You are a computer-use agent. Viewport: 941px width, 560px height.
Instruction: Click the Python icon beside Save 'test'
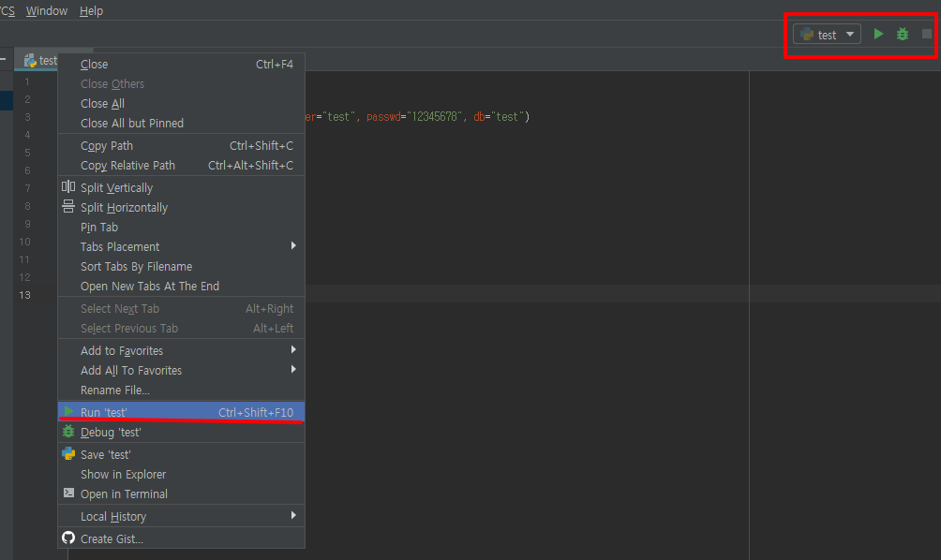coord(68,454)
